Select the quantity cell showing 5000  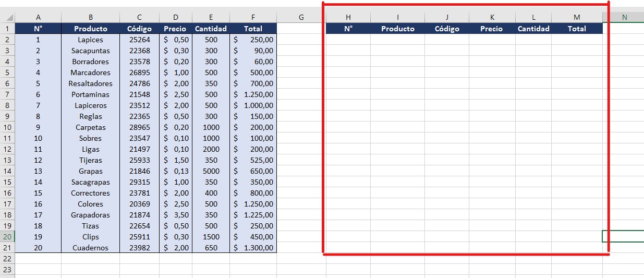[211, 171]
